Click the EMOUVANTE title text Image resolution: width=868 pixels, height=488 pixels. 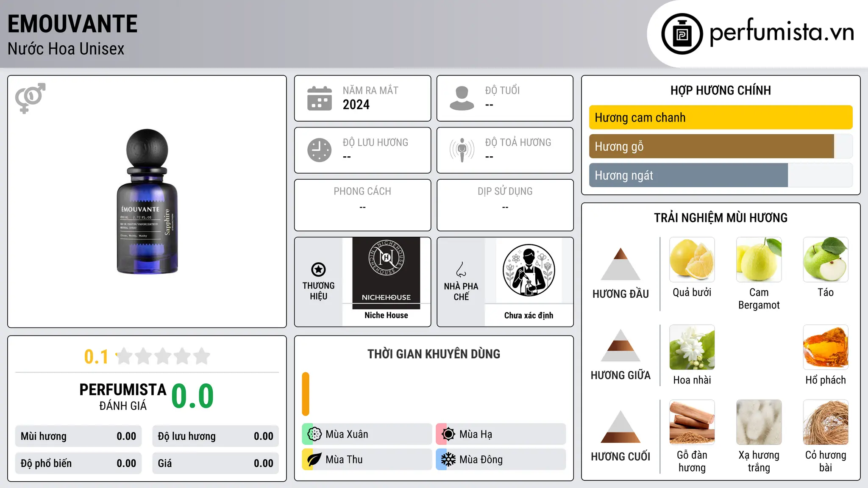pos(72,24)
